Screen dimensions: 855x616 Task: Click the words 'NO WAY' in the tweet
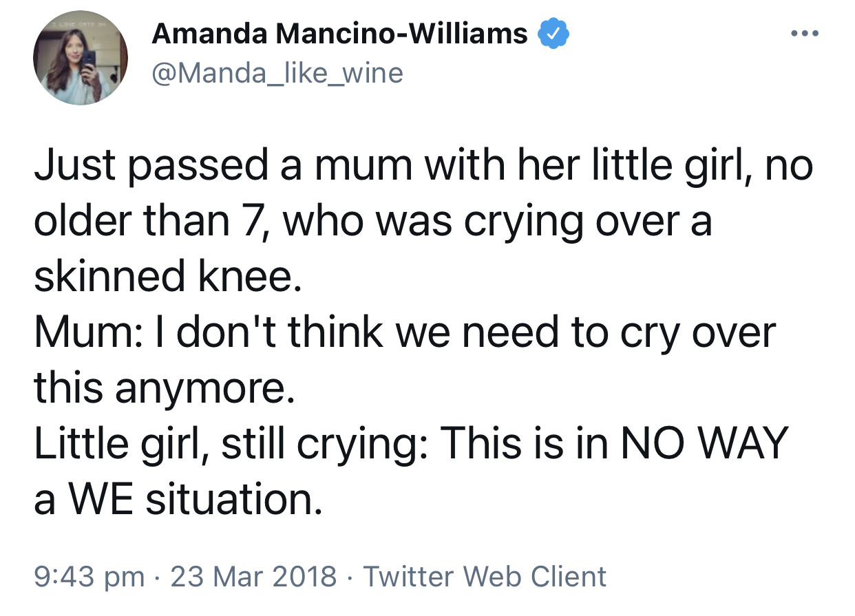point(704,444)
